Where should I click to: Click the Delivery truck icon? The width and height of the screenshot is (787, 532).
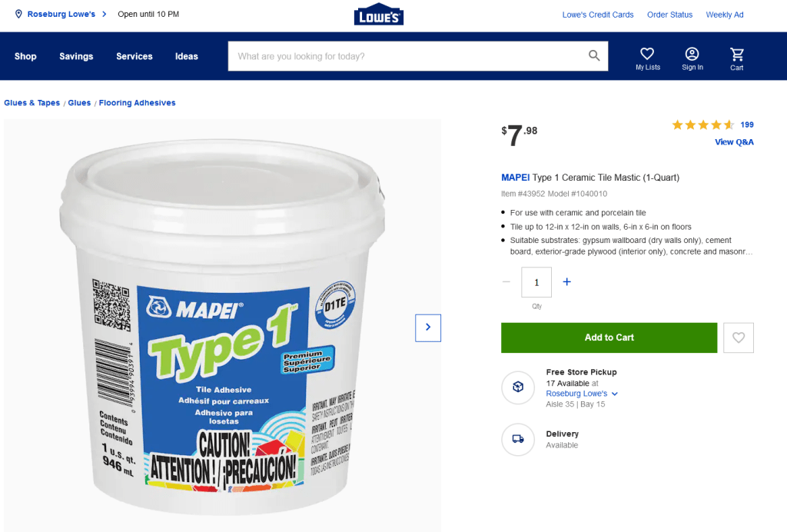(x=518, y=439)
